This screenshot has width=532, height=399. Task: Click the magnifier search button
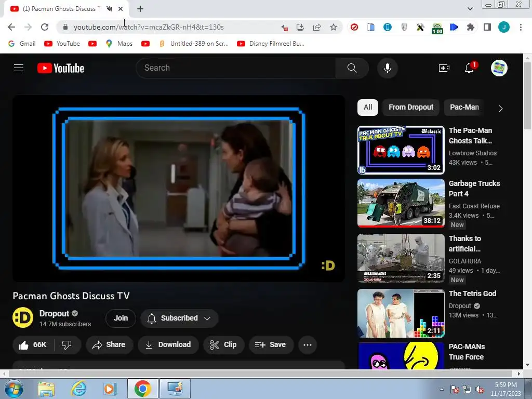[352, 68]
